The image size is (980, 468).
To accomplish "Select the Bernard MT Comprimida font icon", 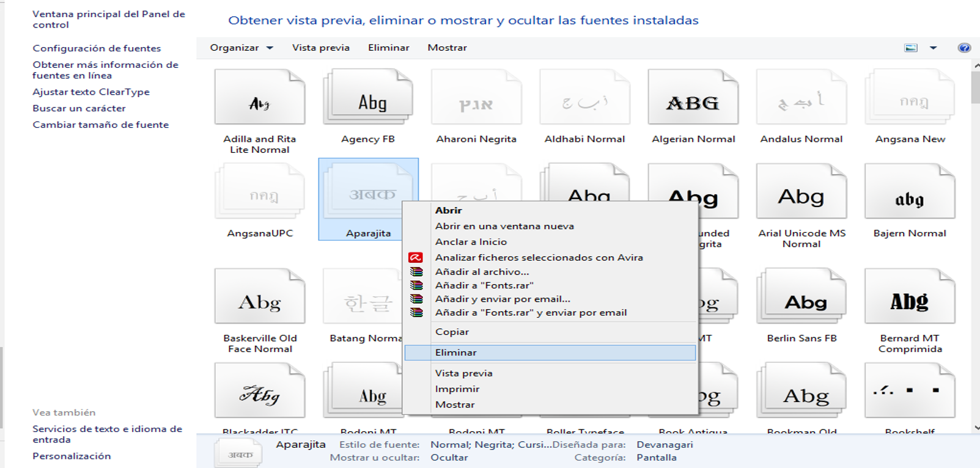I will (909, 297).
